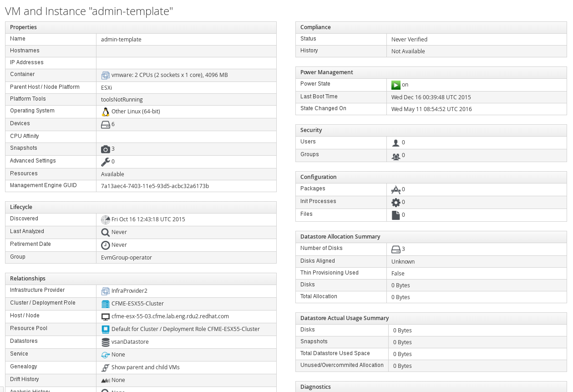Open Default for Cluster resource pool link
This screenshot has height=392, width=573.
pyautogui.click(x=186, y=329)
